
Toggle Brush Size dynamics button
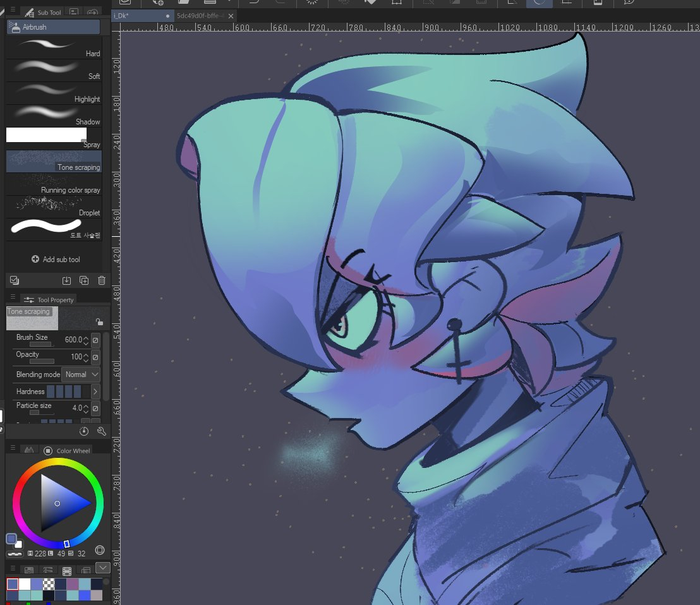95,340
